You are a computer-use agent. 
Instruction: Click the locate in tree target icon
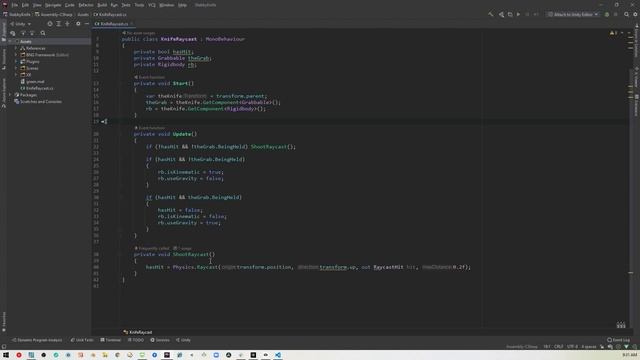pos(50,24)
